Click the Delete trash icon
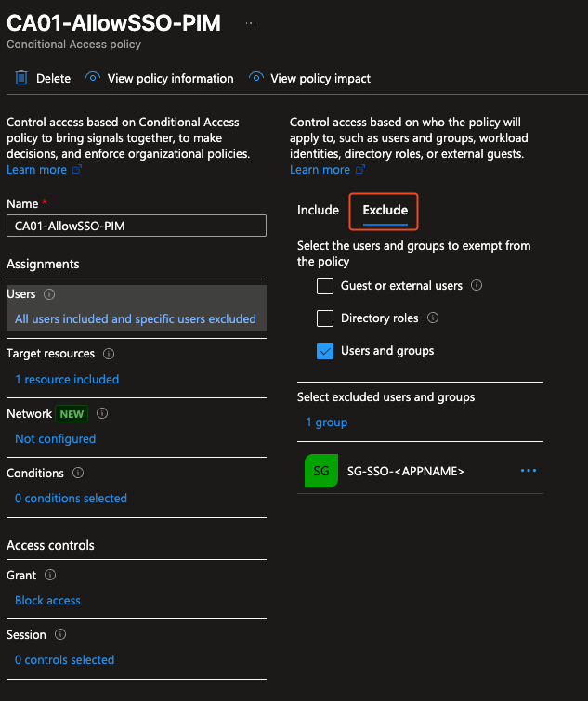 [21, 79]
